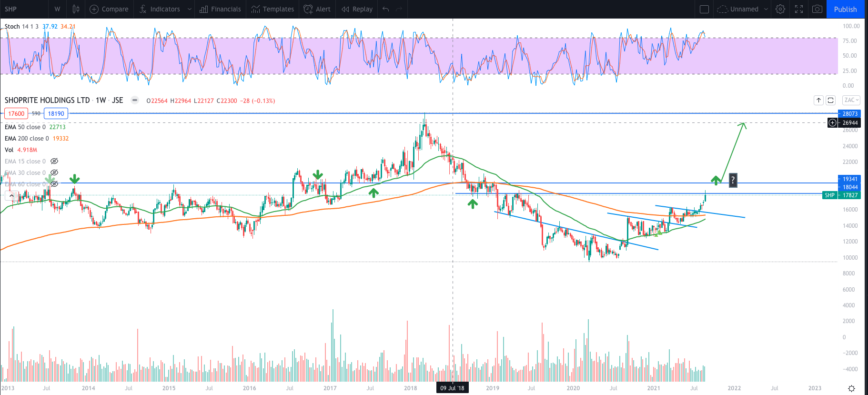
Task: Unhide the EMA 60 indicator
Action: 54,184
